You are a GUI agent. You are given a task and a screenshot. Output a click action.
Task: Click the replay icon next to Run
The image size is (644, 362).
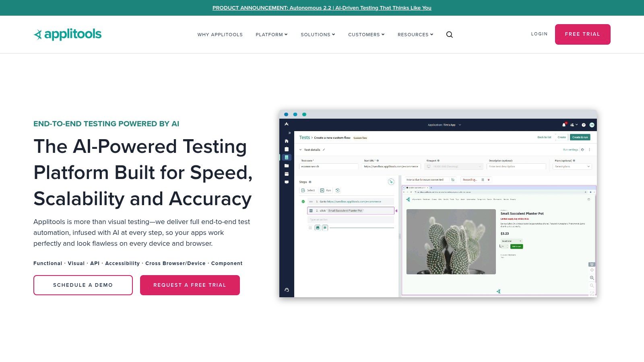point(338,190)
